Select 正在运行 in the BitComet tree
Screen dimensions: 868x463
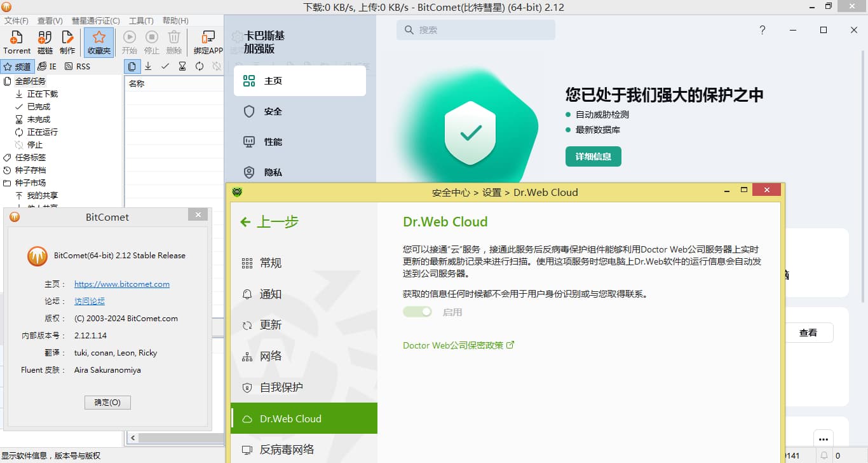tap(42, 132)
